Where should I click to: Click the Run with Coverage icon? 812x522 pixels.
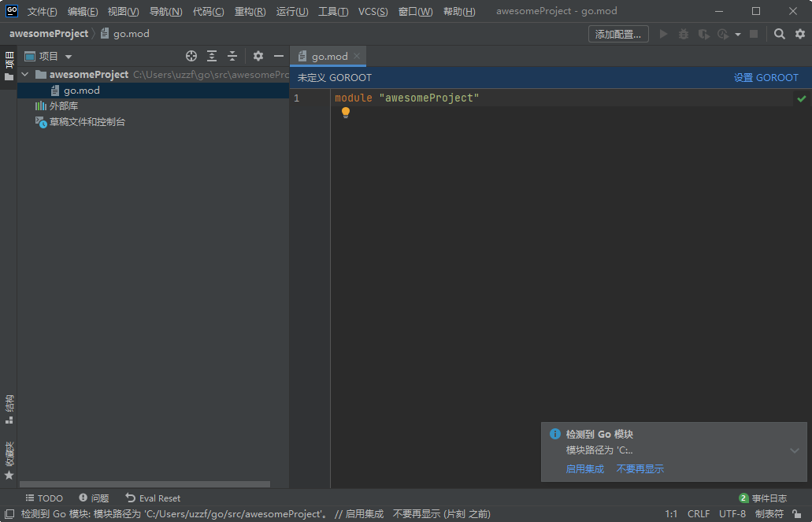pos(703,34)
